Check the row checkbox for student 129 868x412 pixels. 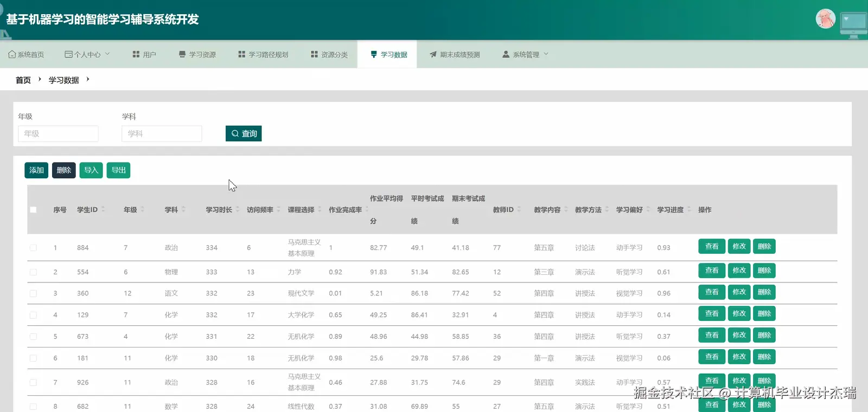click(x=33, y=315)
